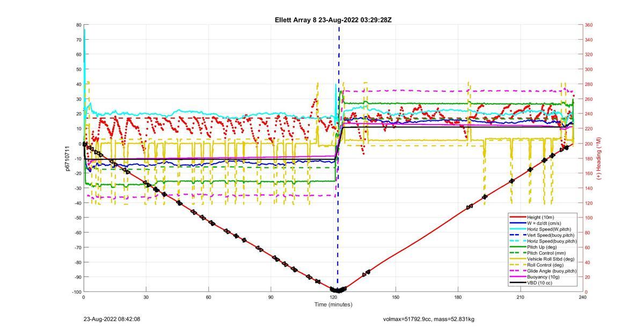
Task: Click the '120' tick on the Time axis
Action: 333,297
